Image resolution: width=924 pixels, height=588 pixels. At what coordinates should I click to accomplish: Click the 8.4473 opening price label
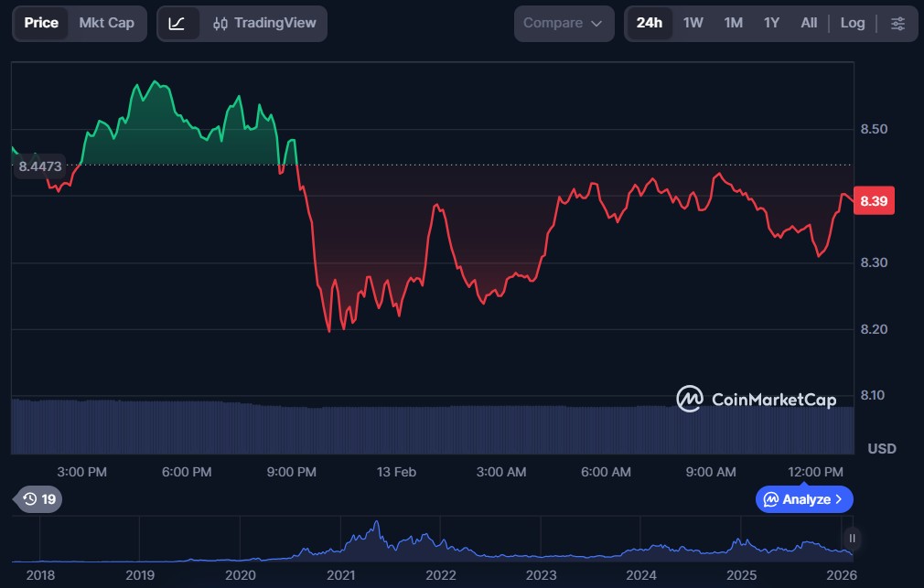(x=40, y=166)
